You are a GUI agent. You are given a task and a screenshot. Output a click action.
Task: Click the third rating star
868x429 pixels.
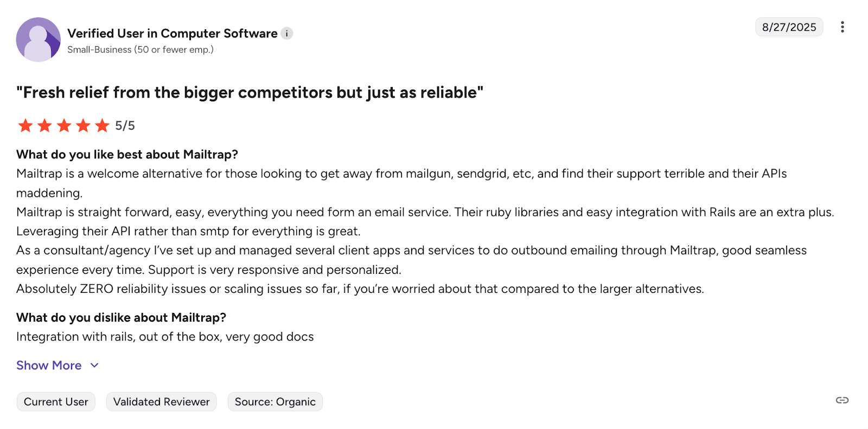(64, 126)
